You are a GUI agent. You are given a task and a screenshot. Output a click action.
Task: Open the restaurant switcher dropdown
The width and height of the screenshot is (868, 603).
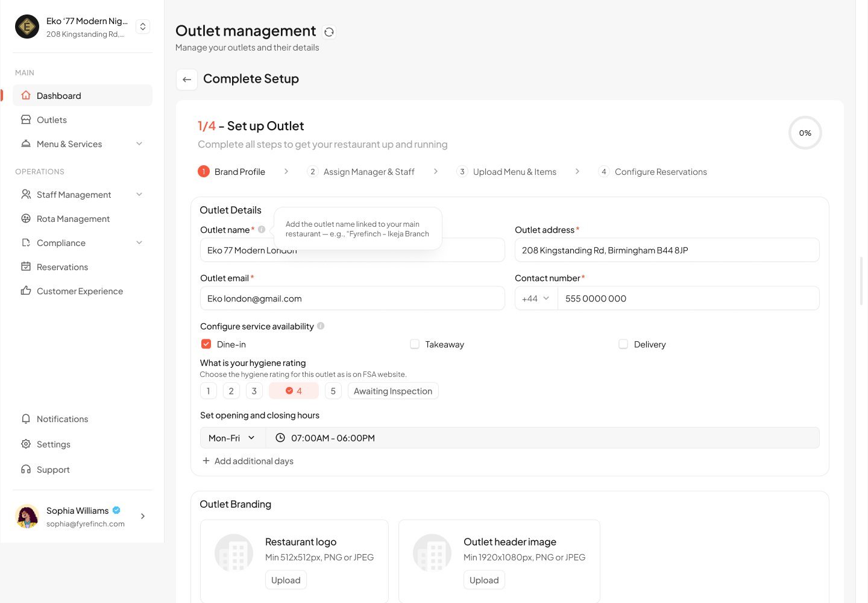[143, 27]
